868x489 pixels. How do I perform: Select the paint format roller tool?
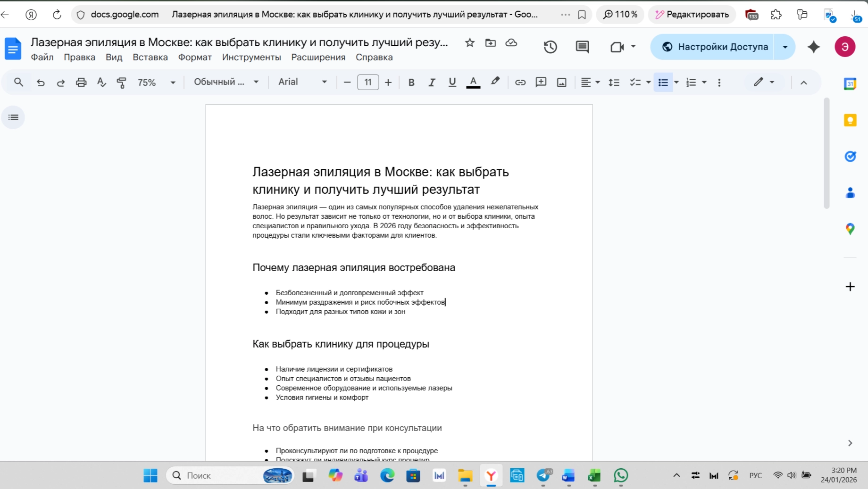(x=121, y=83)
